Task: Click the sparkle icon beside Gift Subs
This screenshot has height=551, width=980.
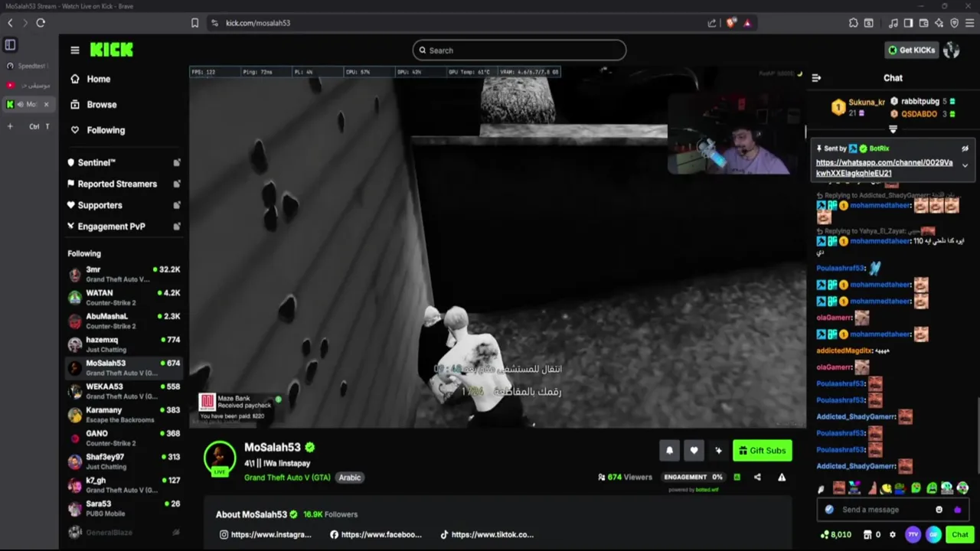Action: tap(718, 451)
